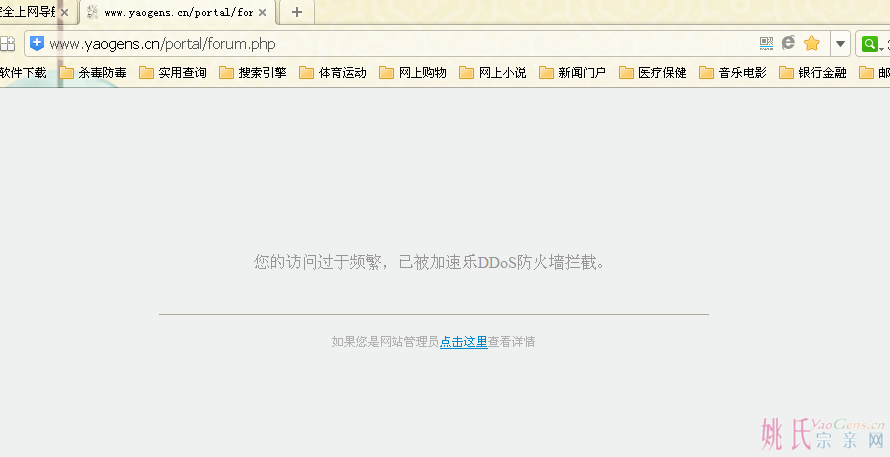Open the 银行金融 bookmark folder
This screenshot has height=457, width=890.
pos(813,72)
